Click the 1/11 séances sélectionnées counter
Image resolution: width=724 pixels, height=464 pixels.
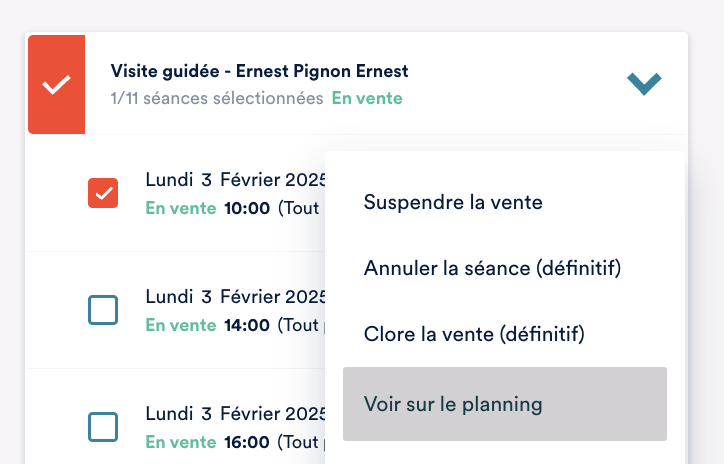point(217,98)
